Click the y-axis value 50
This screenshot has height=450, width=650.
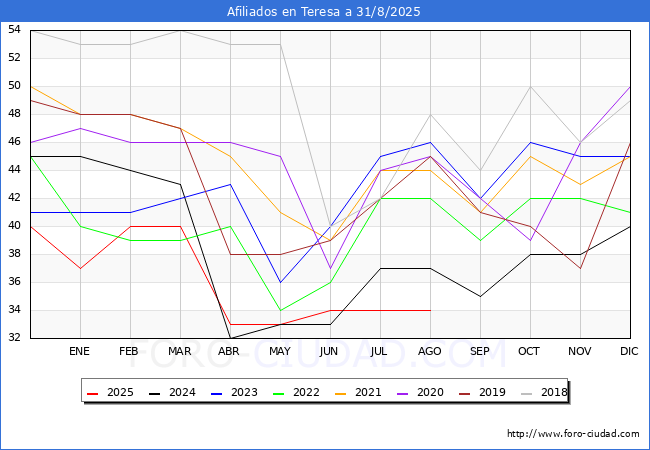(15, 86)
